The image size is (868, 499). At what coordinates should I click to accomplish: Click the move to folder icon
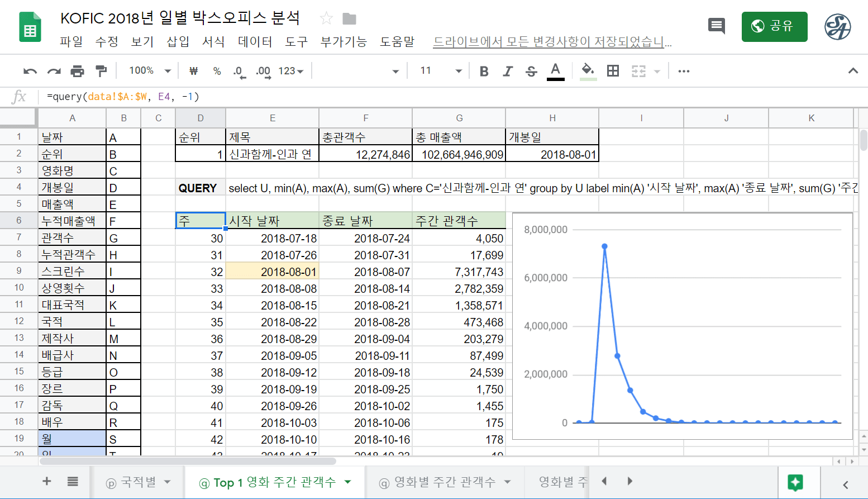coord(349,19)
